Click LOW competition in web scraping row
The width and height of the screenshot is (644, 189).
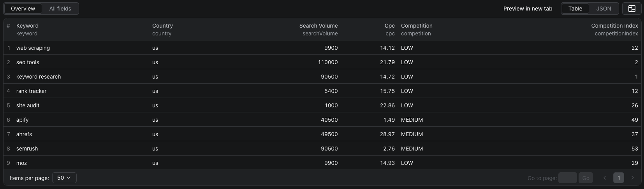pyautogui.click(x=407, y=48)
